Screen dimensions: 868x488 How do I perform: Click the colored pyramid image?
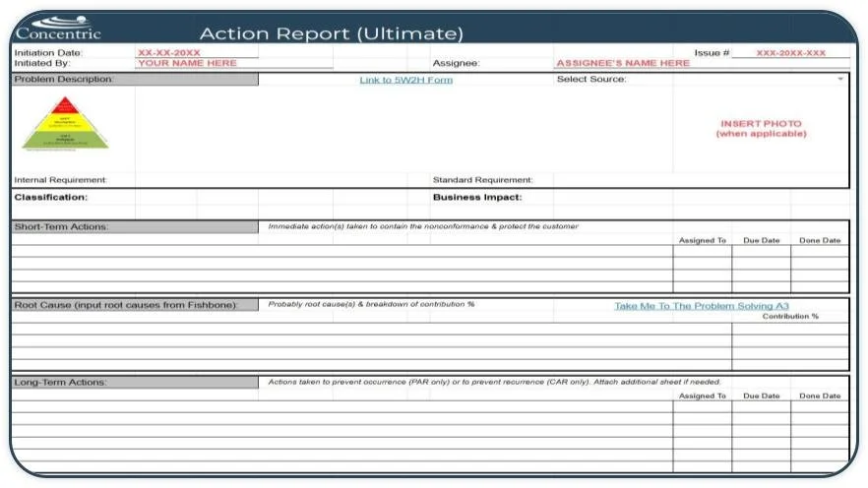(65, 123)
